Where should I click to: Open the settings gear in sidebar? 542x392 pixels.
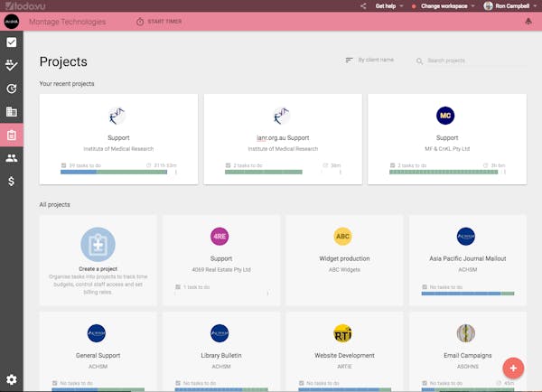(12, 379)
